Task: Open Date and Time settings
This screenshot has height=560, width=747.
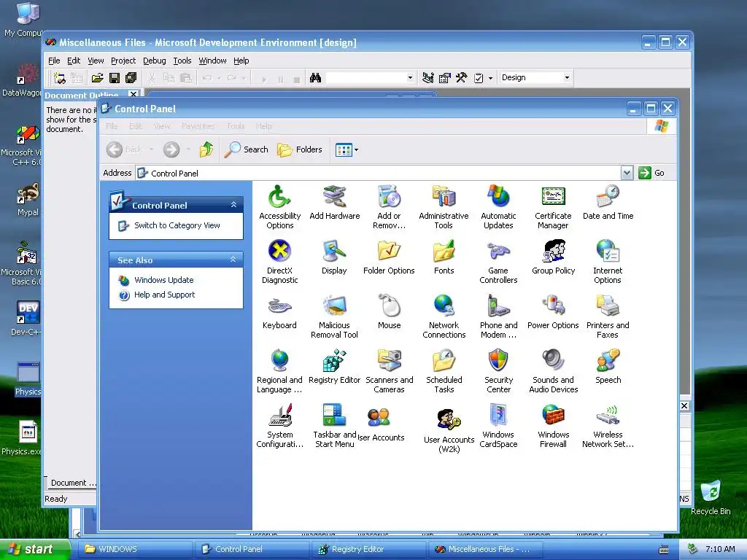Action: pos(608,203)
